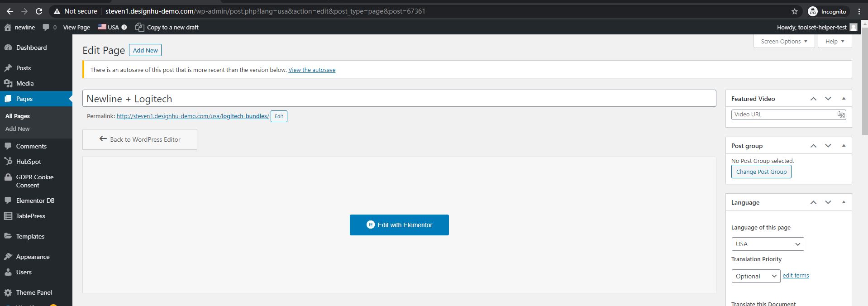Toggle the Featured Video panel collapse arrow
The image size is (868, 306).
point(844,99)
